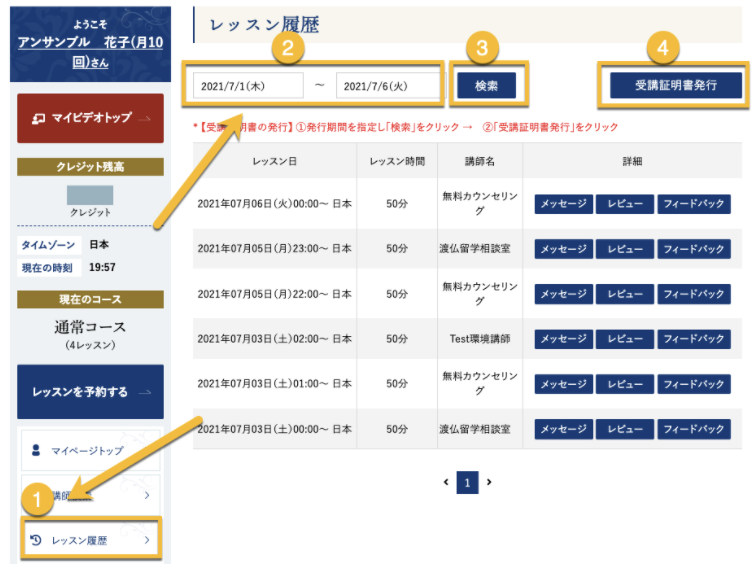Click レビュー for the 07月03日 01:00 lesson
The height and width of the screenshot is (578, 753).
pos(624,384)
